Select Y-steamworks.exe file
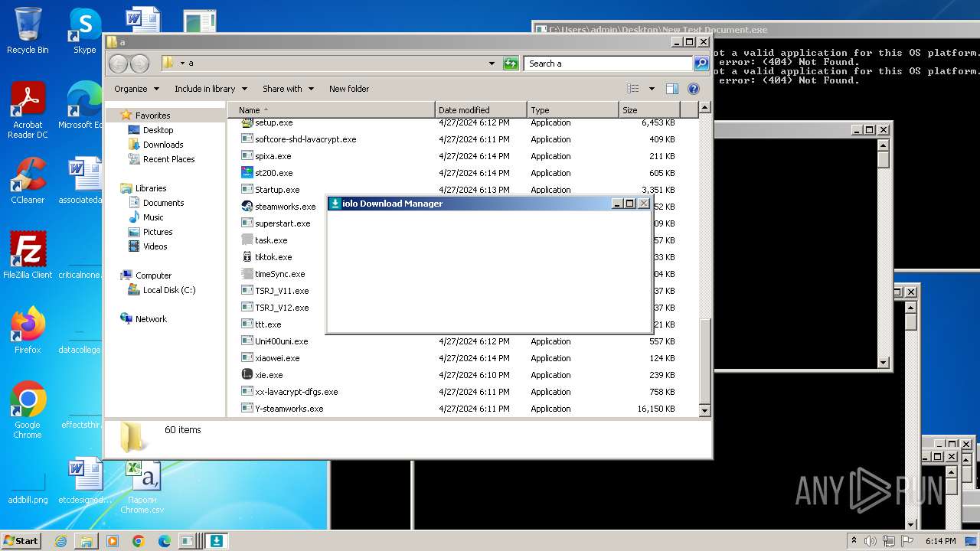This screenshot has width=980, height=551. click(x=289, y=409)
